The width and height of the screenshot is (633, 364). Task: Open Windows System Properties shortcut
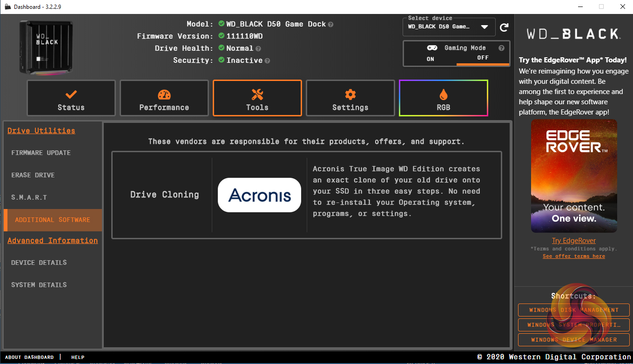click(574, 325)
